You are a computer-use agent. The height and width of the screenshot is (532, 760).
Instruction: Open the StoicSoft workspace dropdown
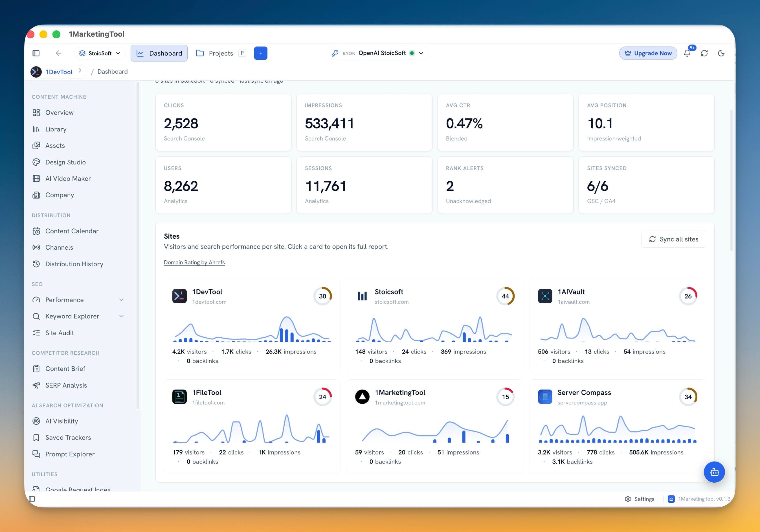100,53
